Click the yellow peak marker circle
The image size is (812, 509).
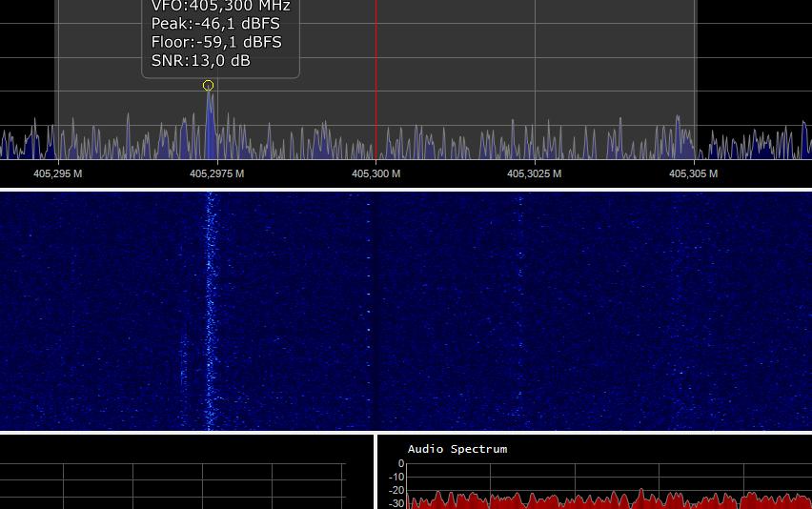(x=208, y=86)
